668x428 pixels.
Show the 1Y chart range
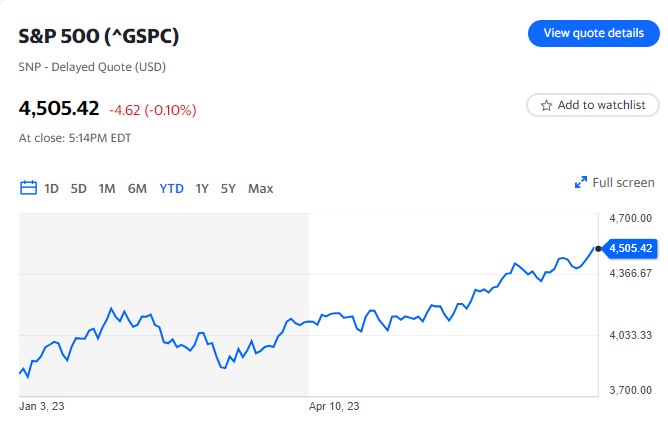pyautogui.click(x=202, y=188)
